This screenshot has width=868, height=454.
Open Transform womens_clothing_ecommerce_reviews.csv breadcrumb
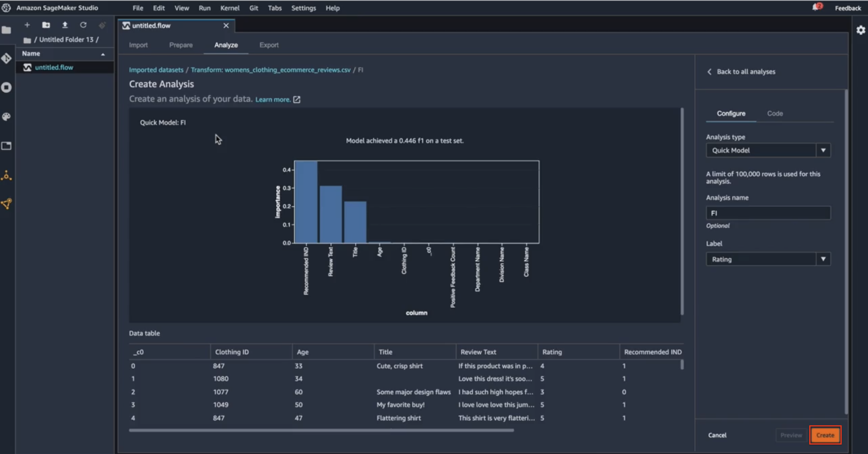(x=271, y=70)
